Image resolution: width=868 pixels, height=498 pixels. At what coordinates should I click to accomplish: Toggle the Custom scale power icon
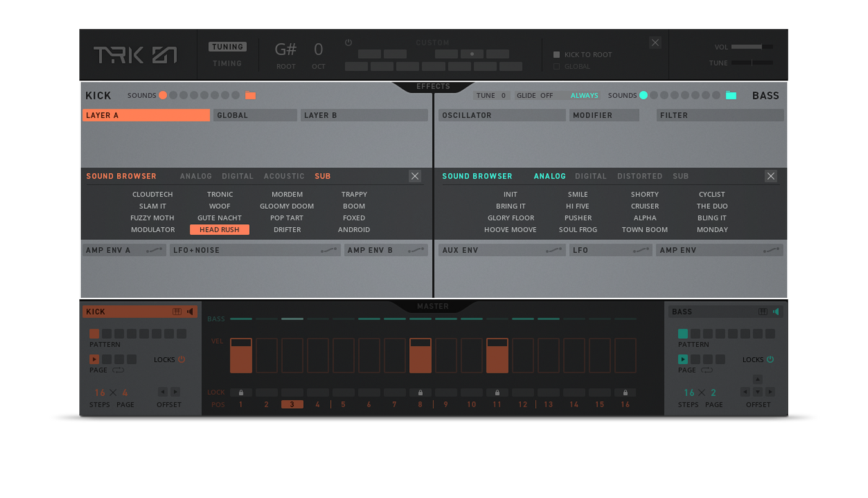348,43
